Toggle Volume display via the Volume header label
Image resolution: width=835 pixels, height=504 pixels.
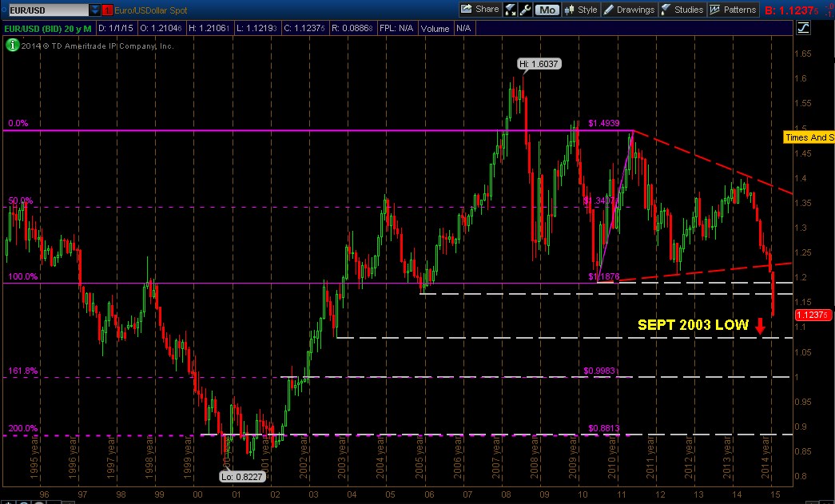[435, 27]
